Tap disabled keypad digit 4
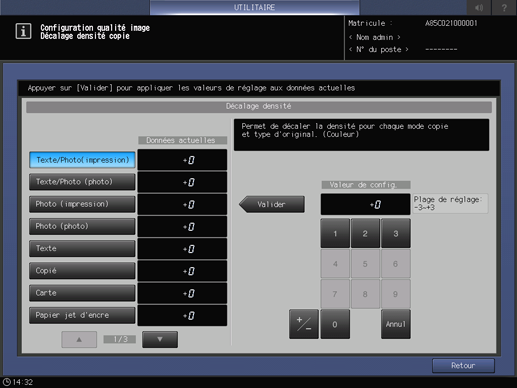Image resolution: width=517 pixels, height=388 pixels. click(x=335, y=264)
